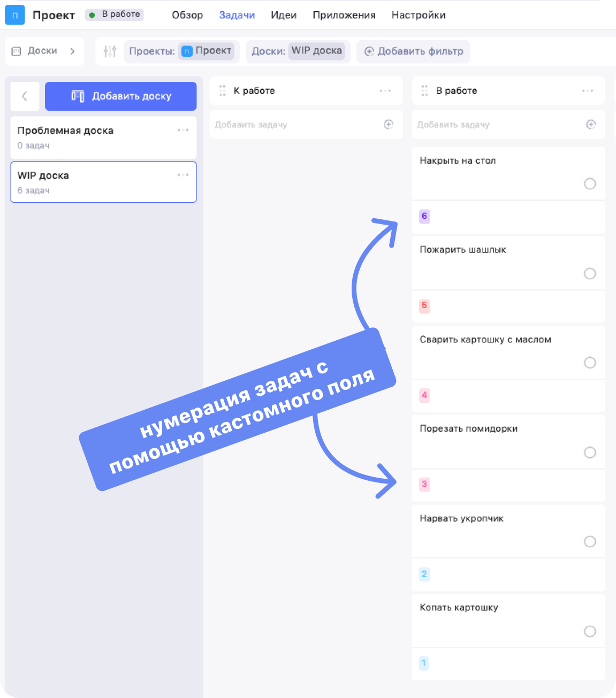
Task: Click the Добавить фильтр button
Action: tap(413, 51)
